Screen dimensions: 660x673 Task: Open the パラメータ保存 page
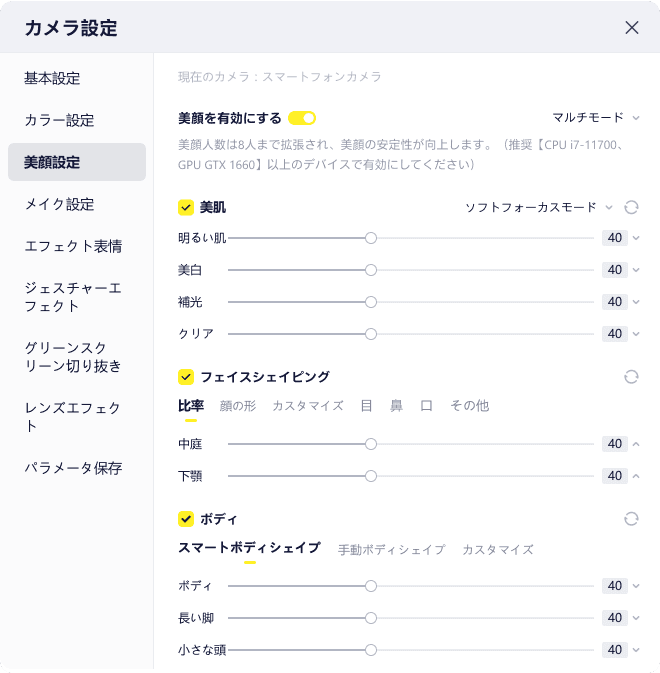pos(73,468)
